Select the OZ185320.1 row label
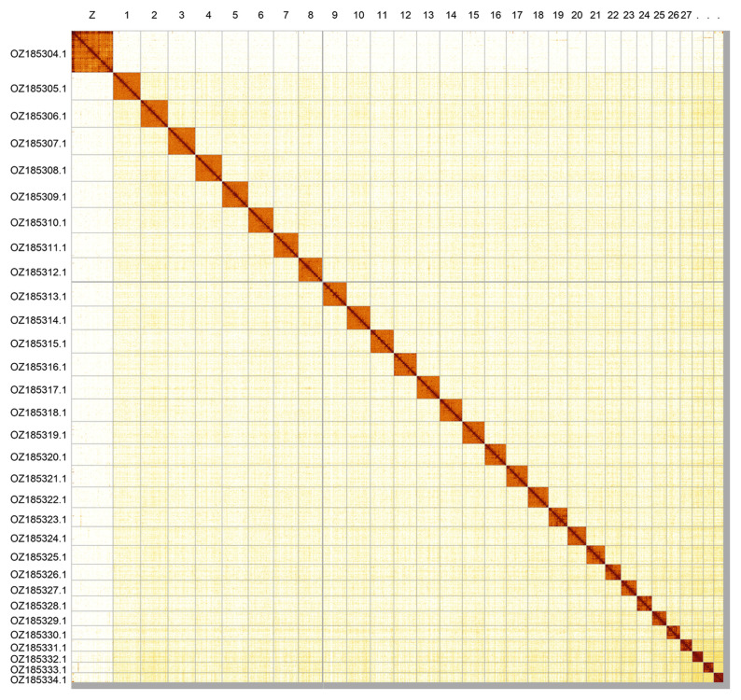The image size is (741, 700). [x=38, y=457]
